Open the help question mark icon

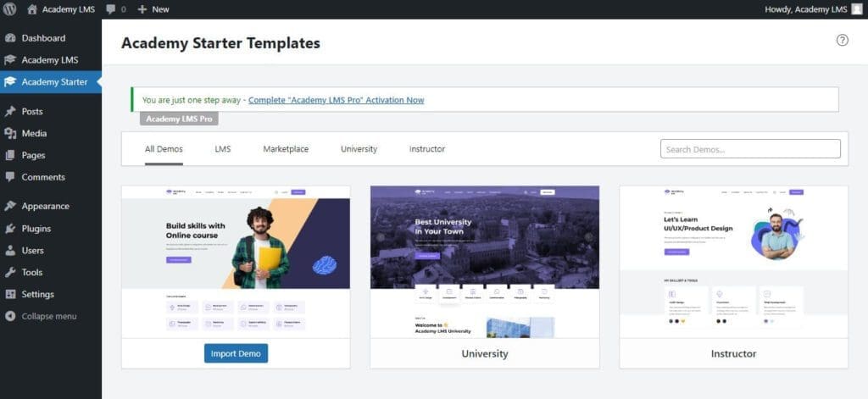pyautogui.click(x=842, y=40)
